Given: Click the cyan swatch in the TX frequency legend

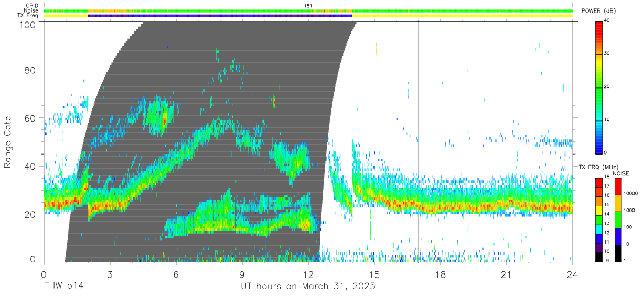Looking at the screenshot, I should (598, 228).
